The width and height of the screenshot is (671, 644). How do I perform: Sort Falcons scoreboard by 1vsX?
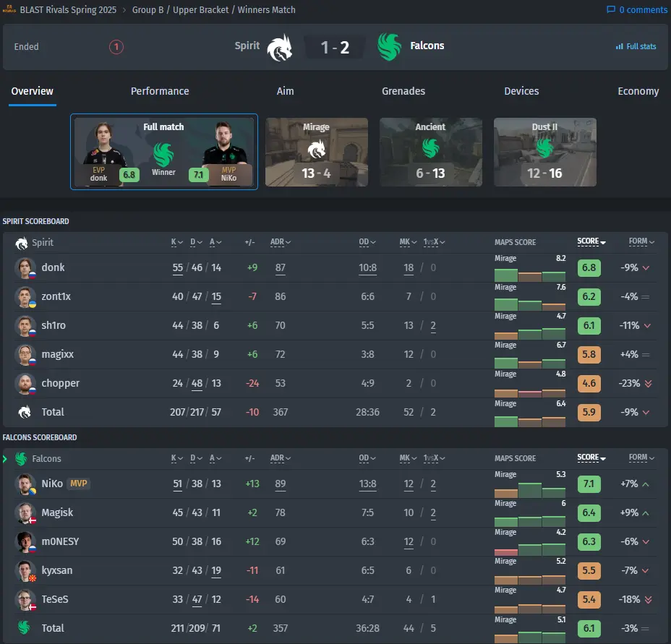coord(434,458)
